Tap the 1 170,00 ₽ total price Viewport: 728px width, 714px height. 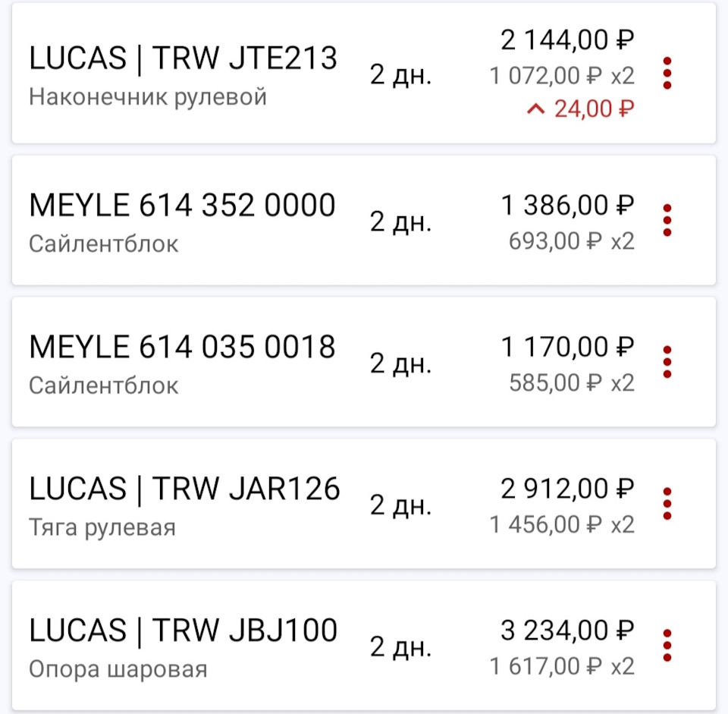tap(567, 347)
